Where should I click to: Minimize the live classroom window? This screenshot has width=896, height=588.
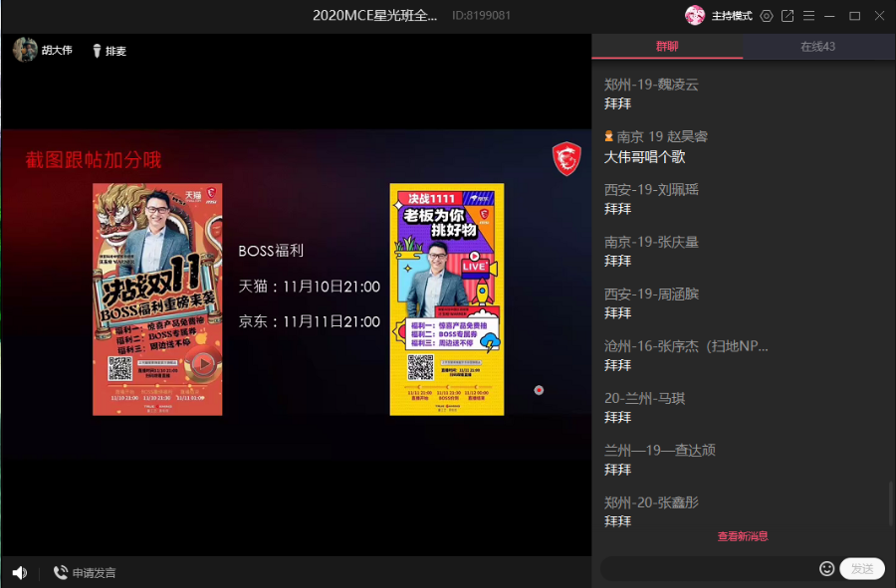(829, 16)
